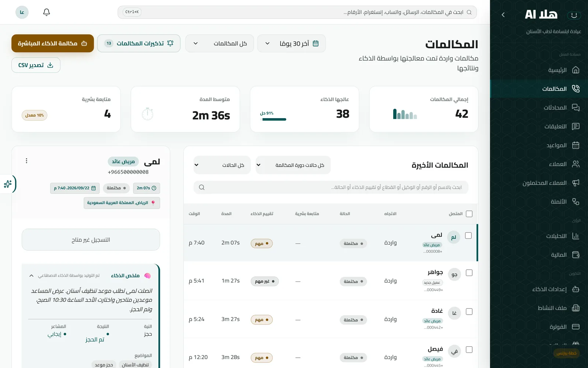Viewport: 588px width, 368px height.
Task: Click the التسجيل غير متاح recording box
Action: (91, 240)
